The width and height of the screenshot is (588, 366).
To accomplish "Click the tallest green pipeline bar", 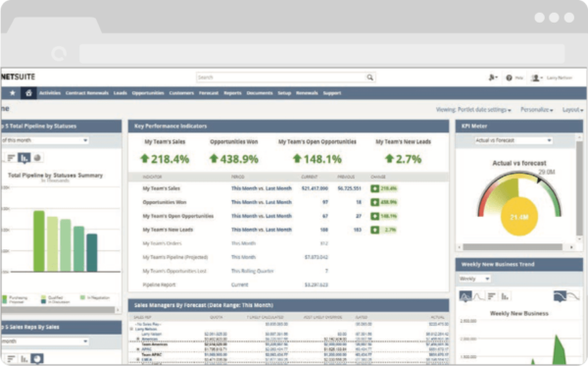I will 39,241.
